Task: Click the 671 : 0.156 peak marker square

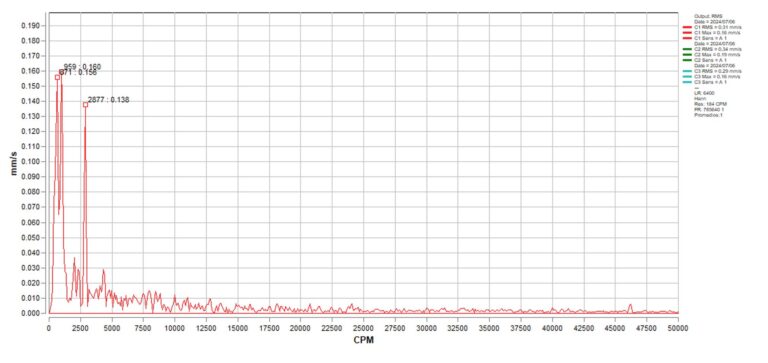Action: tap(57, 77)
